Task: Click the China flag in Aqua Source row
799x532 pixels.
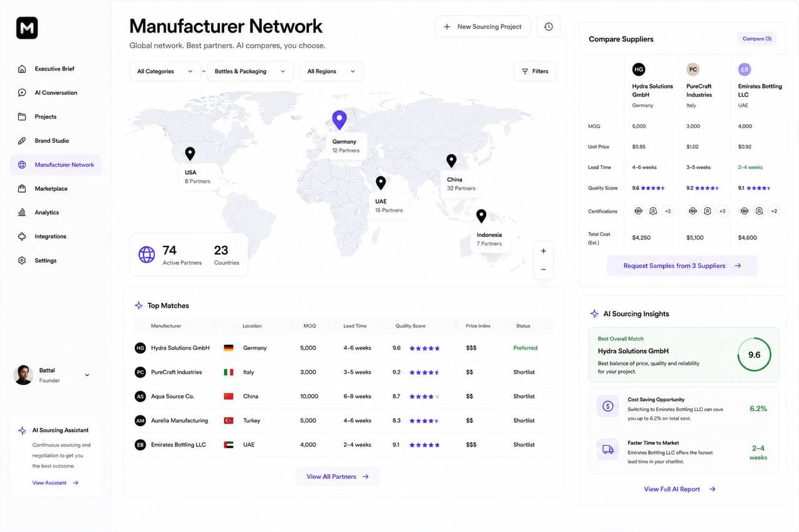Action: tap(228, 397)
